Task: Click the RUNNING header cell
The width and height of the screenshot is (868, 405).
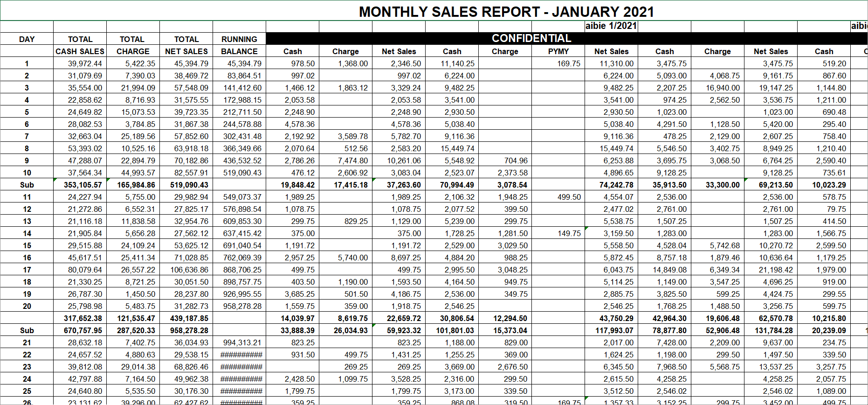Action: tap(239, 39)
